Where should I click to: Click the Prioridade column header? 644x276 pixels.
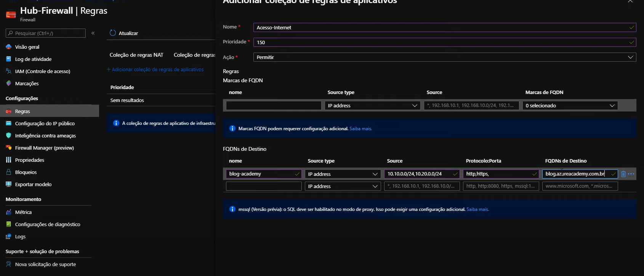click(x=122, y=87)
